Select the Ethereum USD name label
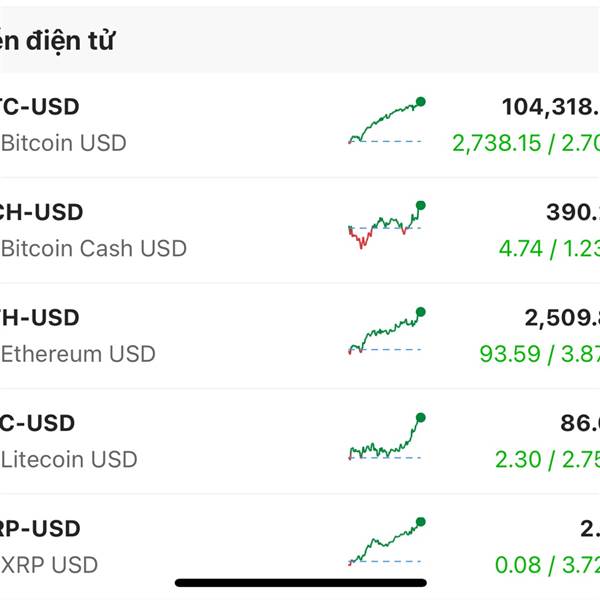 tap(78, 354)
